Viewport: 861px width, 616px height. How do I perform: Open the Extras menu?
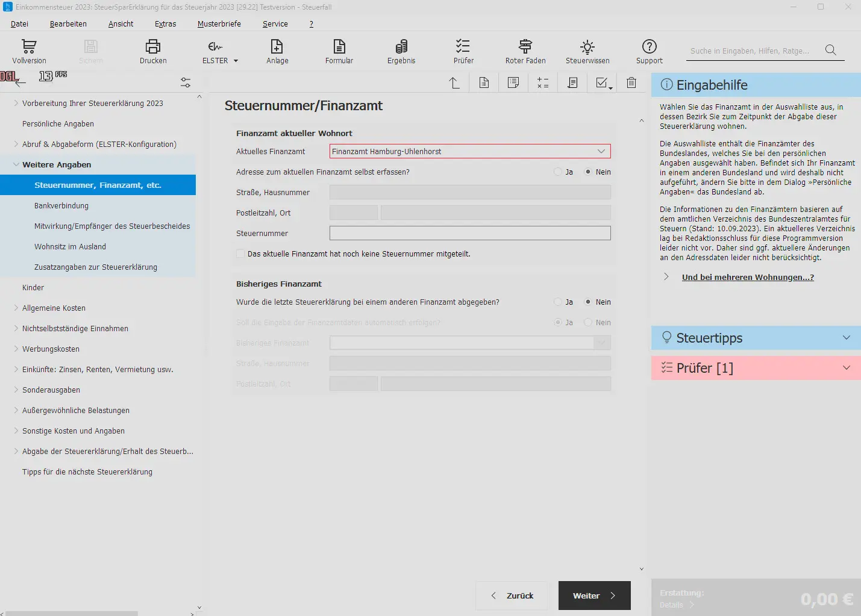[165, 24]
